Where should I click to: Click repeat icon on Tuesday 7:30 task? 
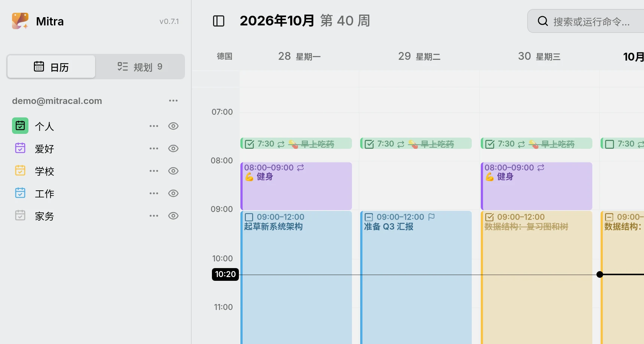401,144
